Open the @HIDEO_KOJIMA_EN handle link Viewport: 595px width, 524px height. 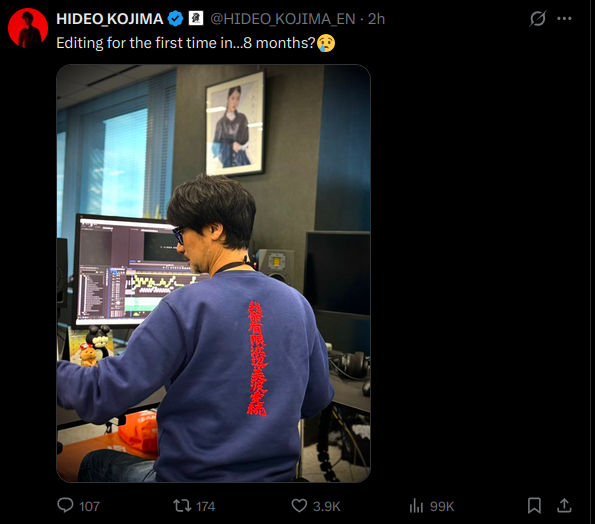(283, 19)
